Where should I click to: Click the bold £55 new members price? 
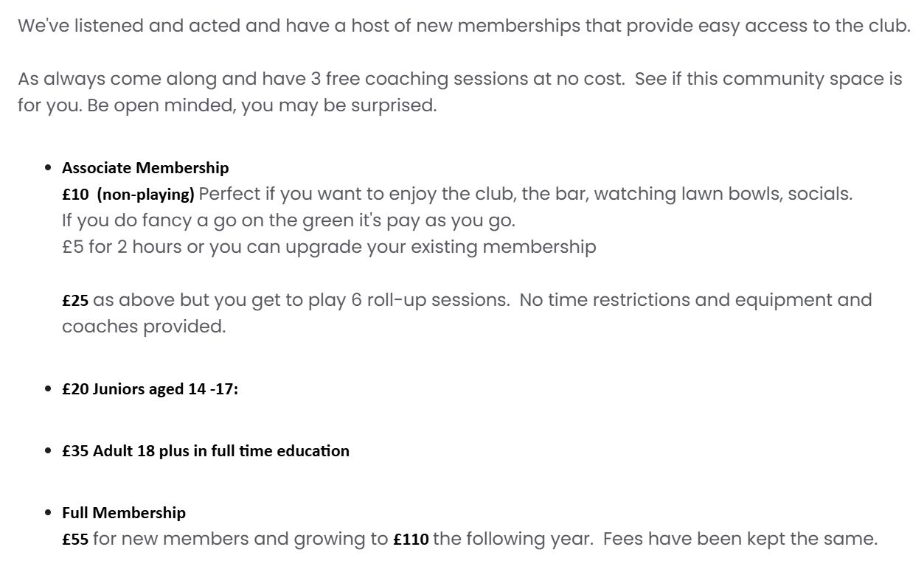click(x=75, y=540)
